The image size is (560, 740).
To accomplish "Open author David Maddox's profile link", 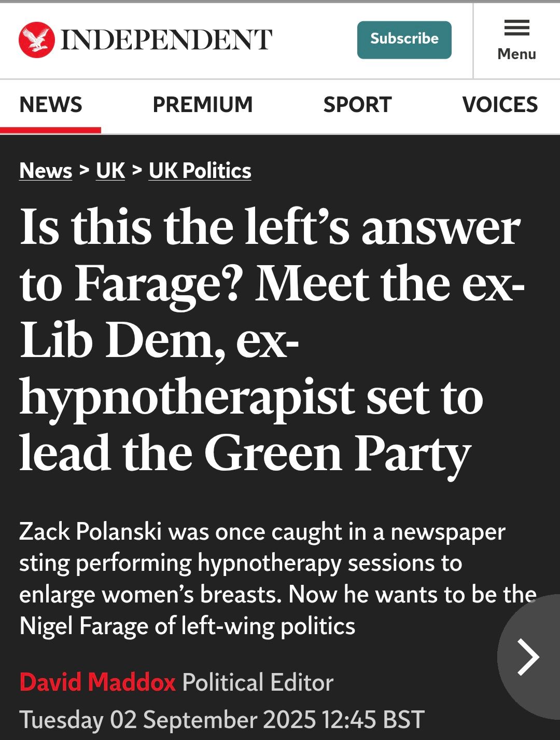I will 97,682.
